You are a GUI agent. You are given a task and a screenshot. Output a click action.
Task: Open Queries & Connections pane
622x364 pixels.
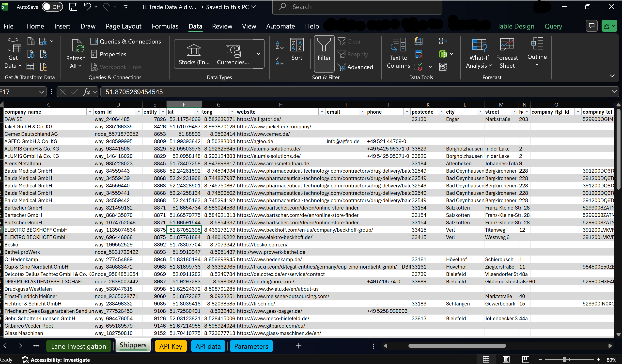click(x=125, y=42)
